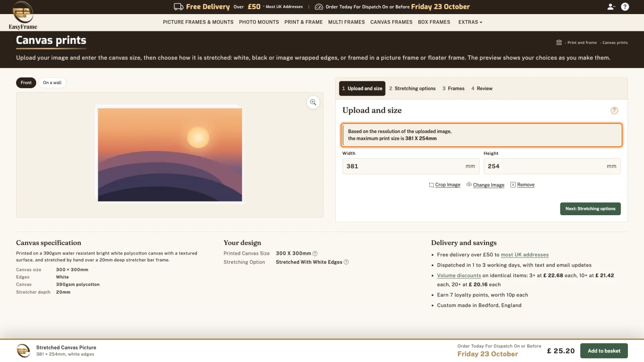Go to Review step tab
The width and height of the screenshot is (644, 362).
pos(482,88)
